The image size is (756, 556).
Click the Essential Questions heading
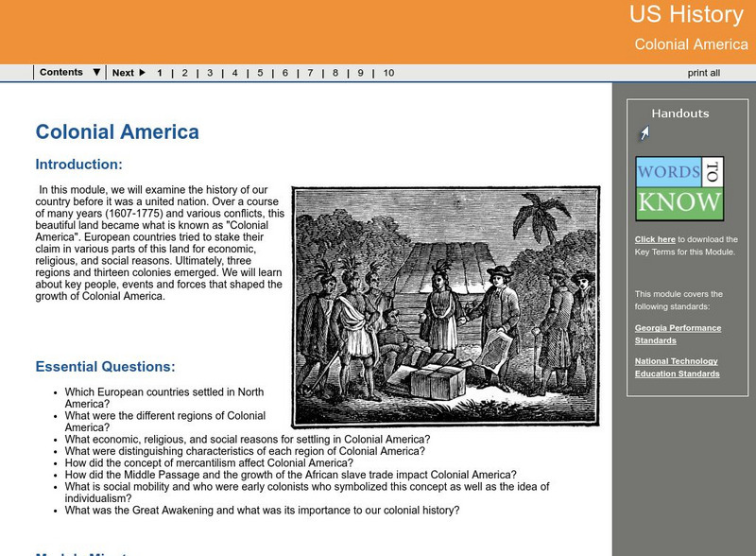pos(105,366)
